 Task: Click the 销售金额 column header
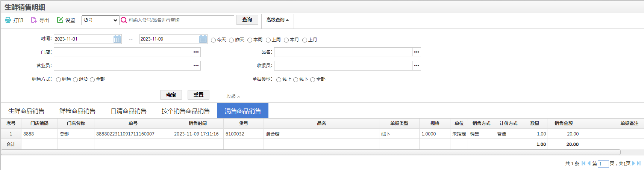coord(564,123)
